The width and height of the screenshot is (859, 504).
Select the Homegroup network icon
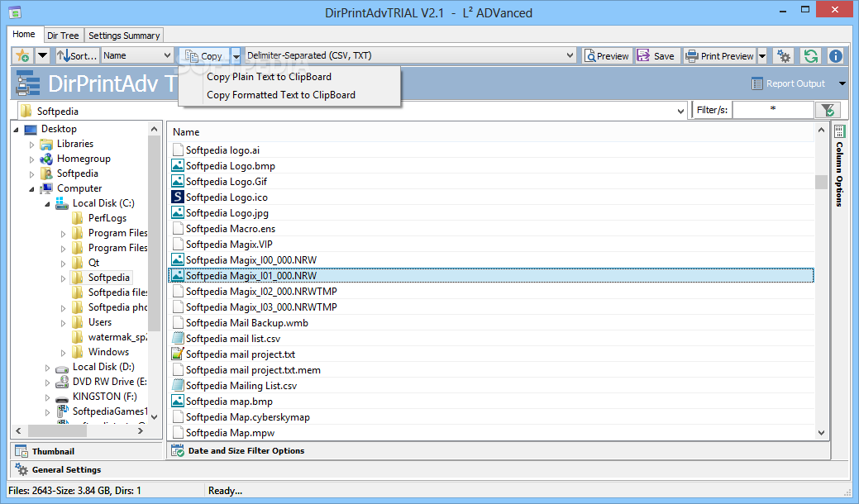coord(46,159)
